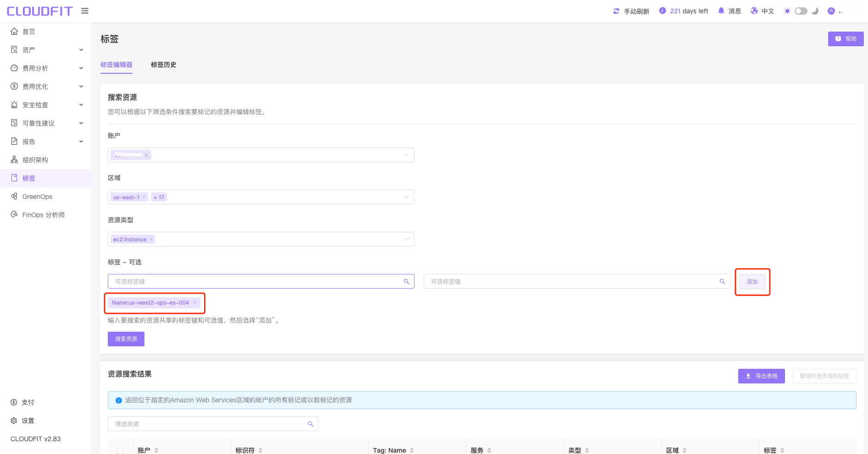Click search icon in 可选标签值 field

(x=722, y=281)
